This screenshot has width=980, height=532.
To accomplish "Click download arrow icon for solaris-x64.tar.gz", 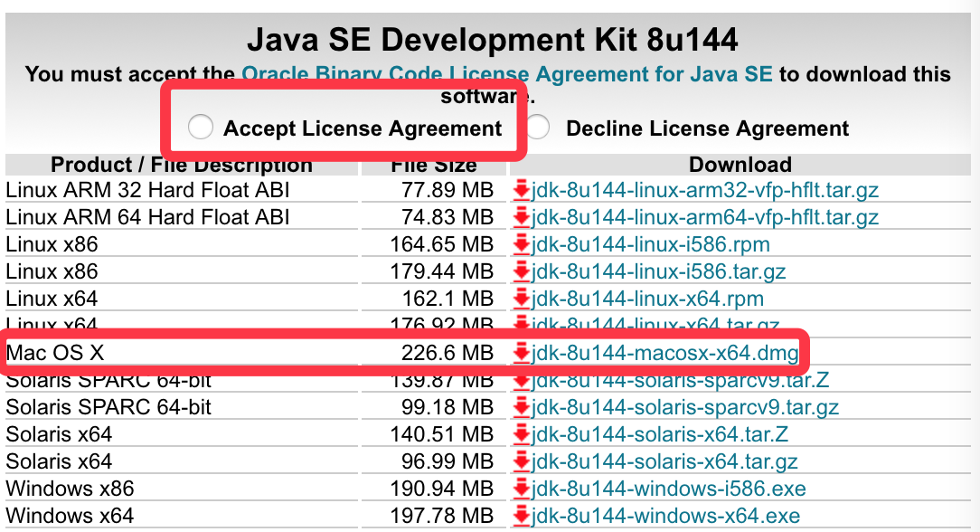I will pyautogui.click(x=522, y=461).
